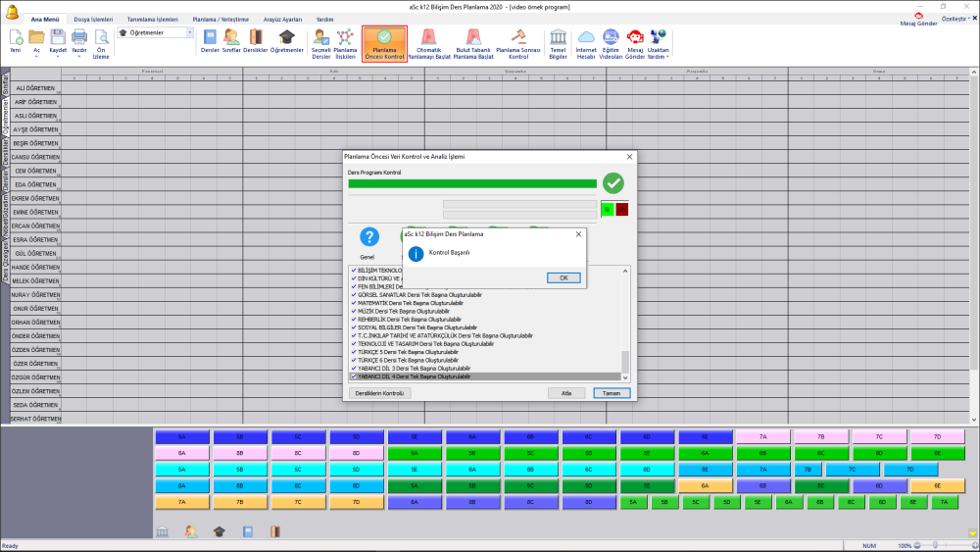Open Temel Bilgiler from the toolbar
The width and height of the screenshot is (980, 552).
(x=558, y=44)
